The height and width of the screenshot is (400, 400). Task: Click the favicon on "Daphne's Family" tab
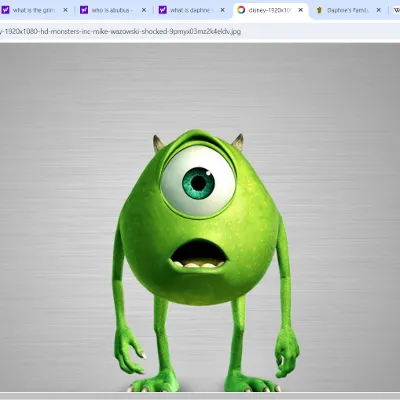(x=319, y=10)
